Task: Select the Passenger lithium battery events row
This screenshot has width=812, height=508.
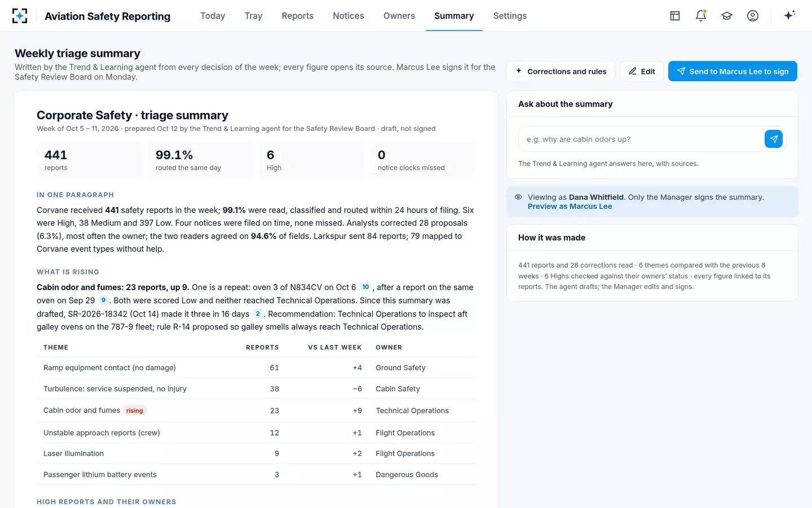Action: tap(257, 475)
